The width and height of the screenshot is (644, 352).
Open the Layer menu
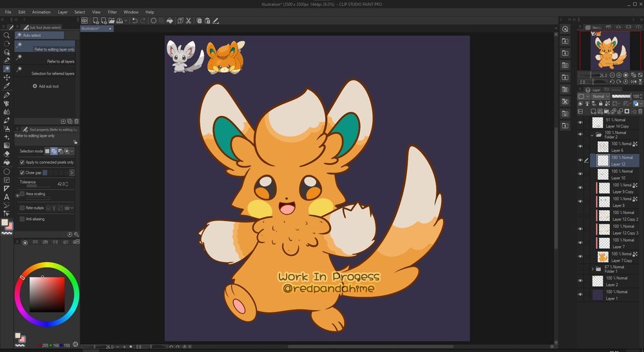pyautogui.click(x=62, y=12)
